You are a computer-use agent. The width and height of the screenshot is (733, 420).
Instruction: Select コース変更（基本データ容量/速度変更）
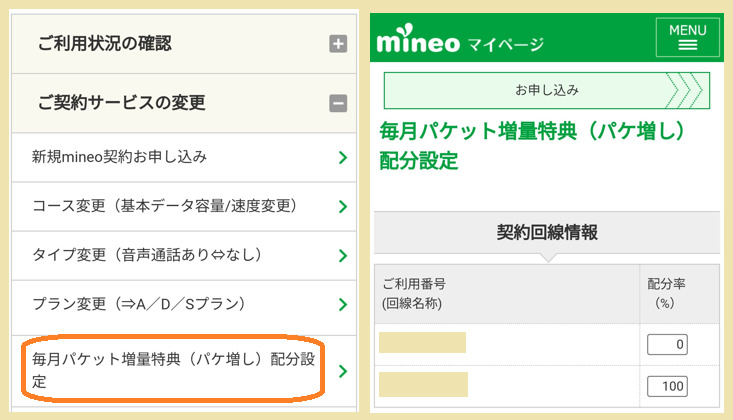[x=164, y=206]
